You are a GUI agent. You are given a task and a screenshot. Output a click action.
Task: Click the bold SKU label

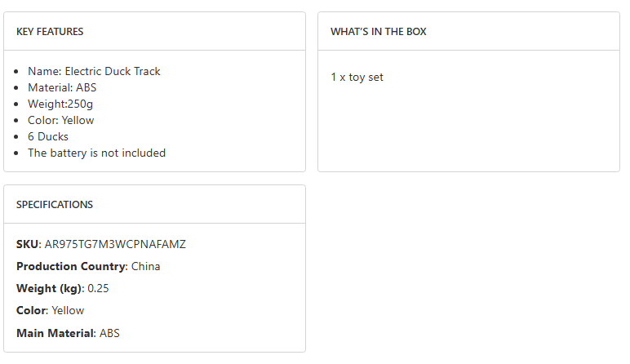click(28, 244)
